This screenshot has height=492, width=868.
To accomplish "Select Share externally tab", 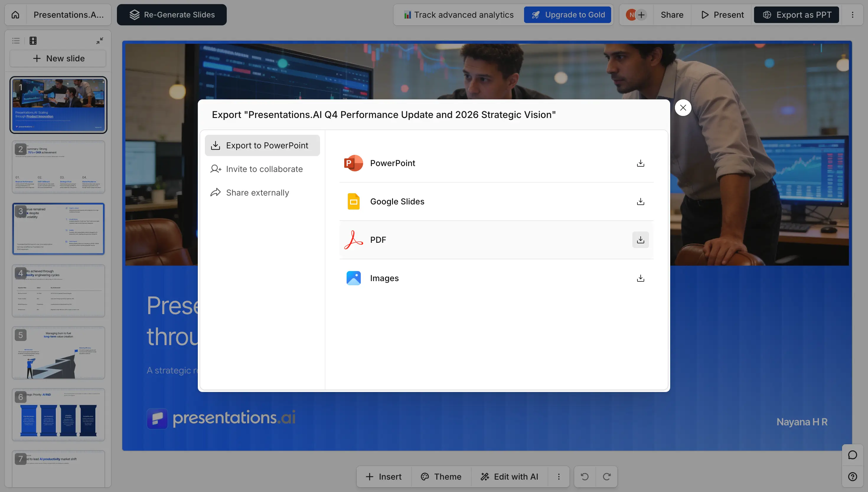I will (262, 193).
